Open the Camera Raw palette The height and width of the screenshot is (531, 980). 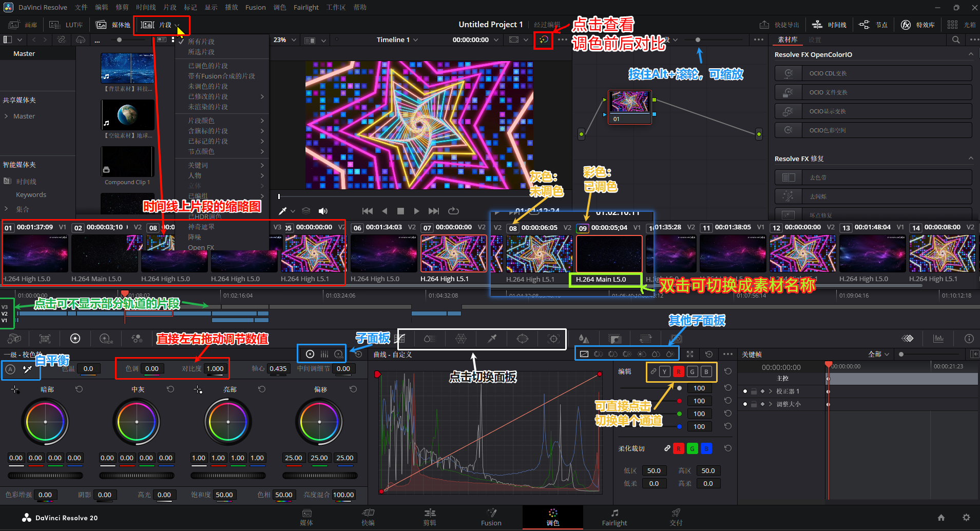[14, 339]
